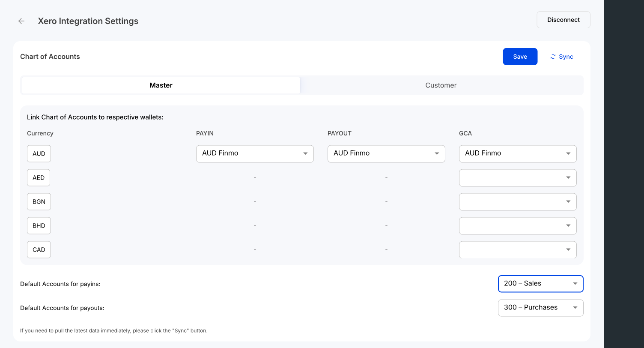The height and width of the screenshot is (348, 644).
Task: Save the chart of accounts settings
Action: (x=520, y=57)
